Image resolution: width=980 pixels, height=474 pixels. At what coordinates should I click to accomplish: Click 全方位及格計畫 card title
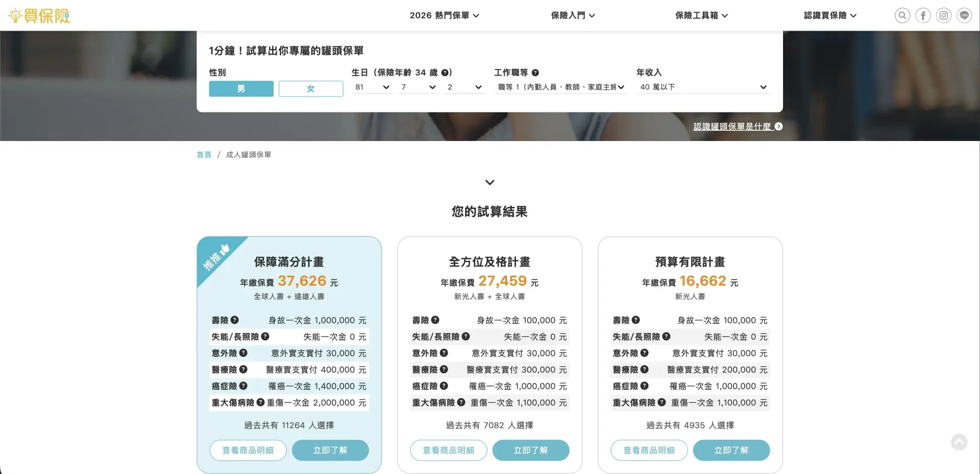click(x=489, y=262)
